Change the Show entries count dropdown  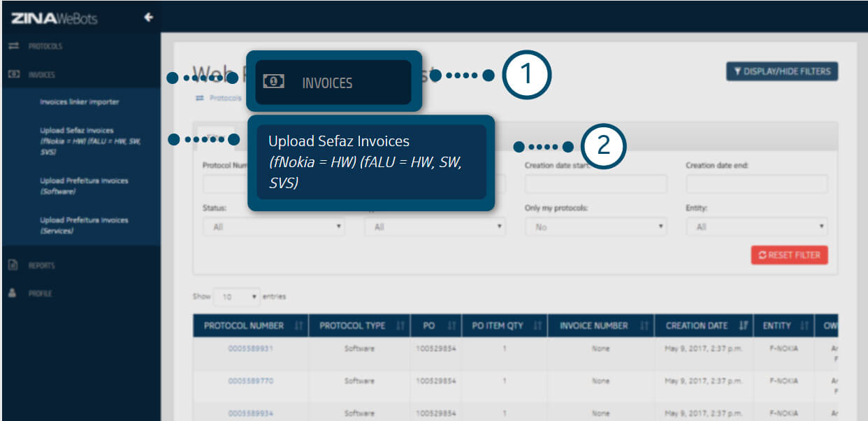click(236, 297)
